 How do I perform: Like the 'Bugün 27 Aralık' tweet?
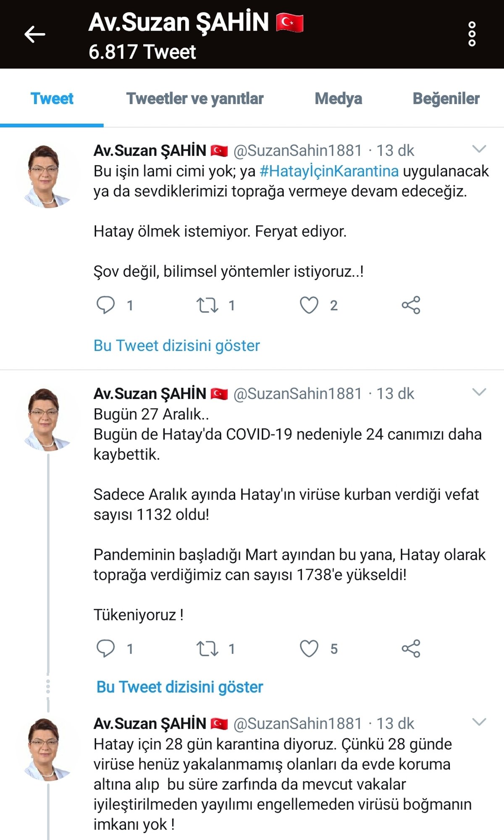(x=309, y=649)
